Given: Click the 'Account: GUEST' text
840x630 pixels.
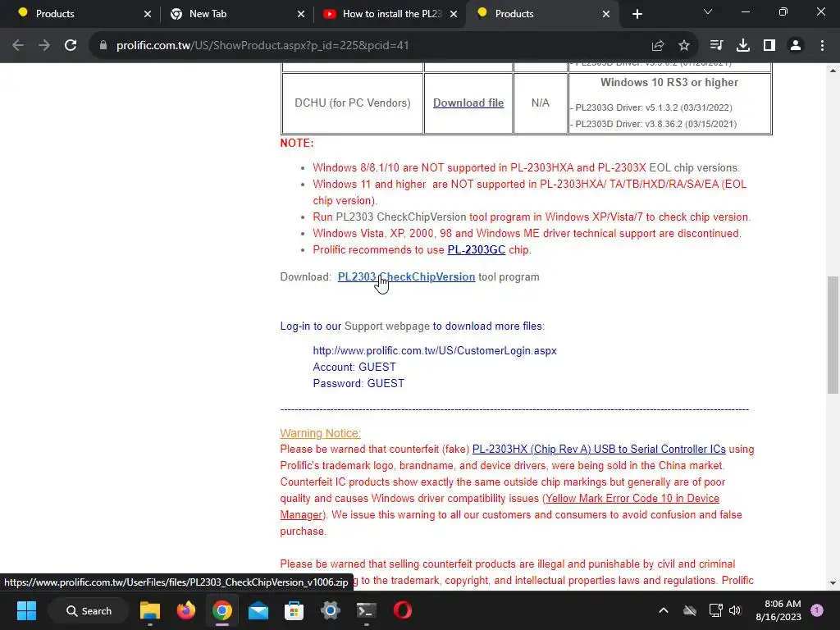Looking at the screenshot, I should (x=354, y=367).
